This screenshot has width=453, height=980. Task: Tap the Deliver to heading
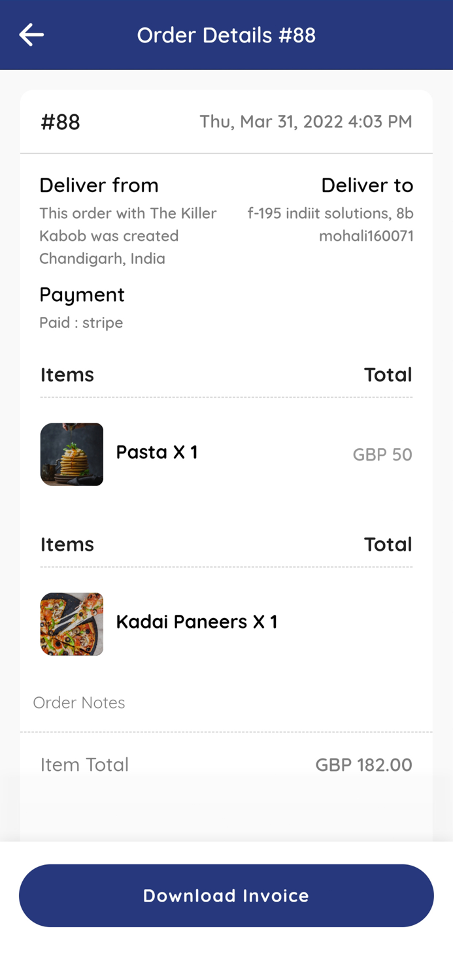point(367,186)
